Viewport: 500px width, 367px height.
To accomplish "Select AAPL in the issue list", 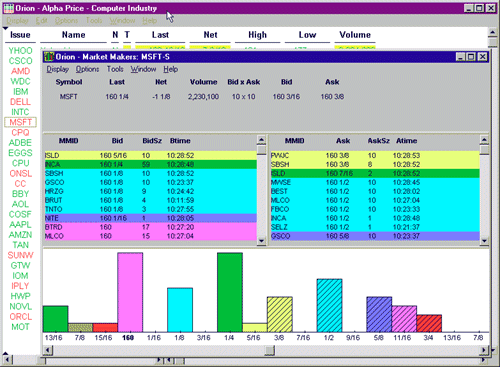I will pyautogui.click(x=20, y=224).
